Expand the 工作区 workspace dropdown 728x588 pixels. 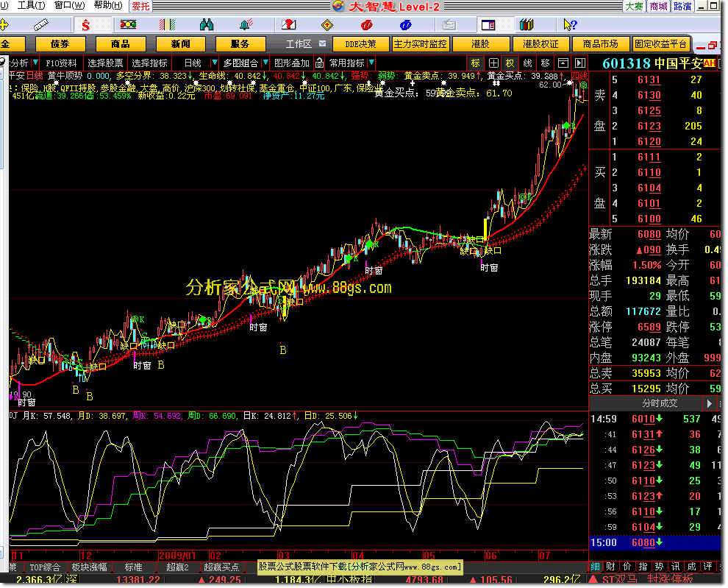point(322,43)
